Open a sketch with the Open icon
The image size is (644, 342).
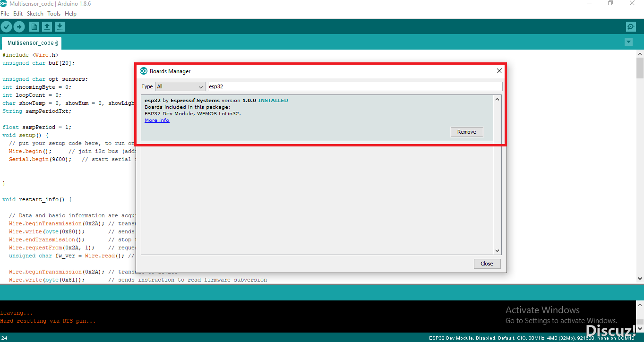[x=47, y=27]
